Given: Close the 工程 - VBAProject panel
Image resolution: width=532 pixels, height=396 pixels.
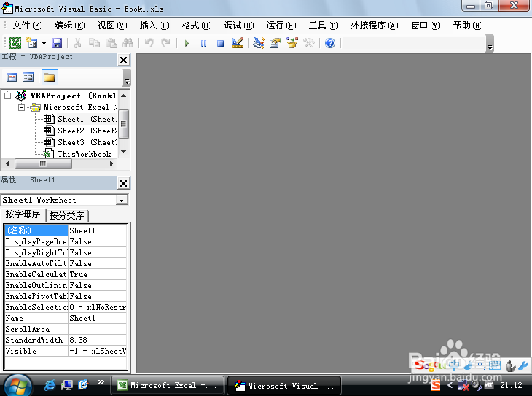Looking at the screenshot, I should coord(124,60).
